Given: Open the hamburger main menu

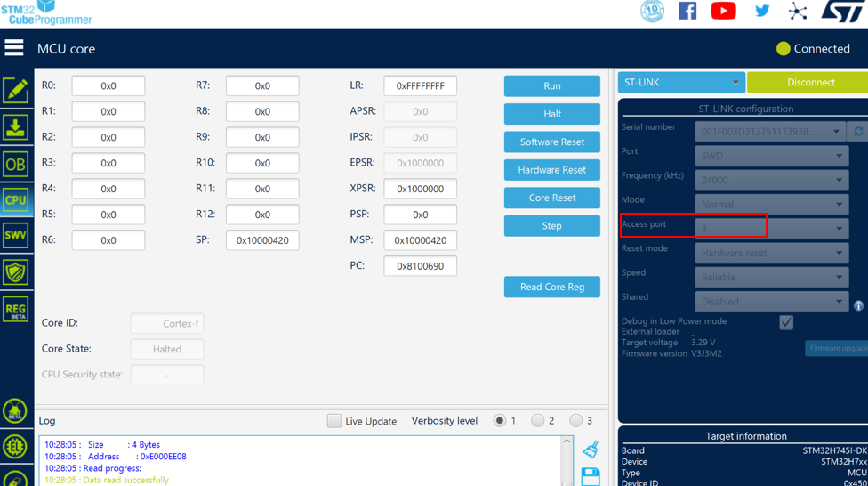Looking at the screenshot, I should [14, 48].
